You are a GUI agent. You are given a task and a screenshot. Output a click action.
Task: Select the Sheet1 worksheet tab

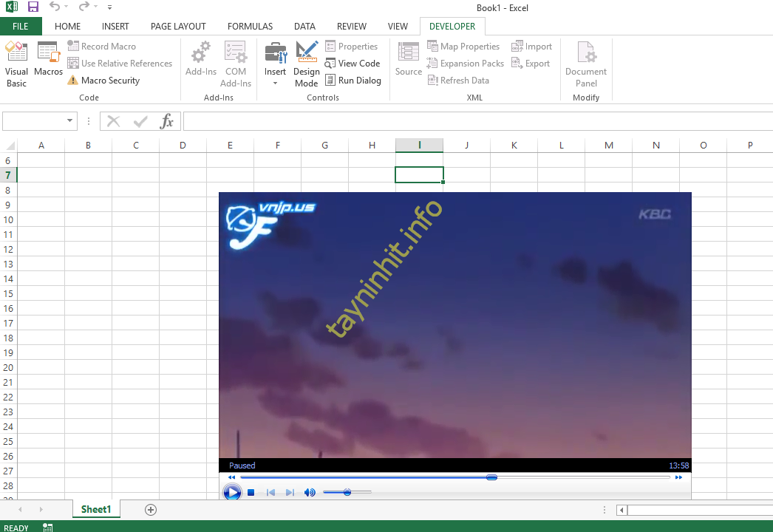pos(96,509)
